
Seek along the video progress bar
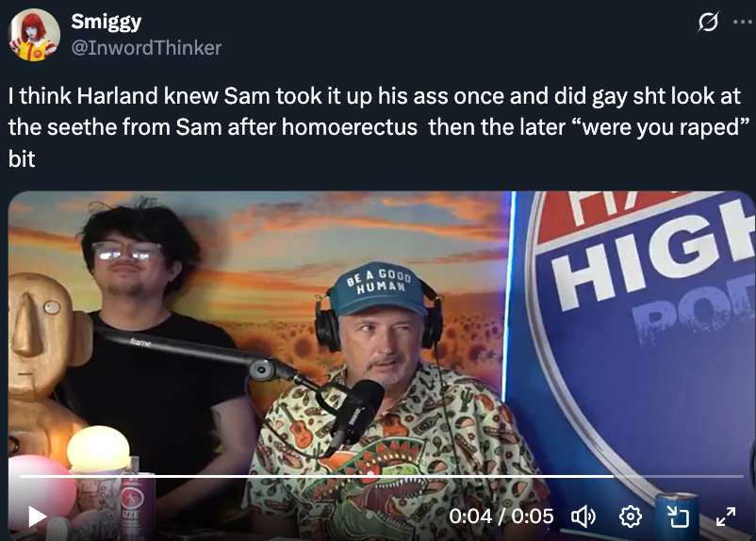(382, 476)
